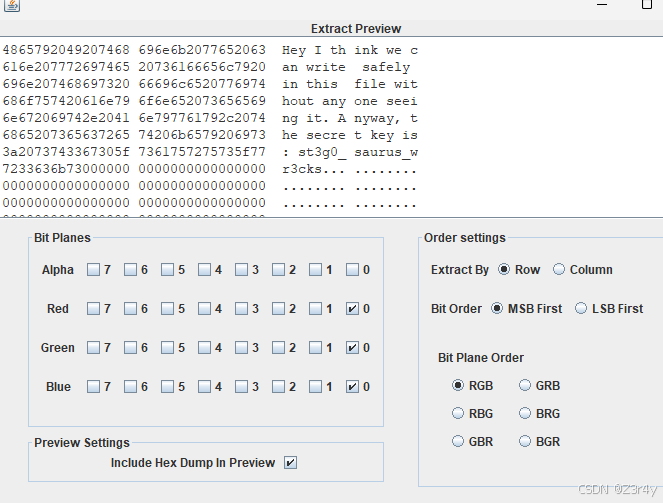Check the Alpha bit plane 7 box
The height and width of the screenshot is (503, 663).
pyautogui.click(x=93, y=270)
